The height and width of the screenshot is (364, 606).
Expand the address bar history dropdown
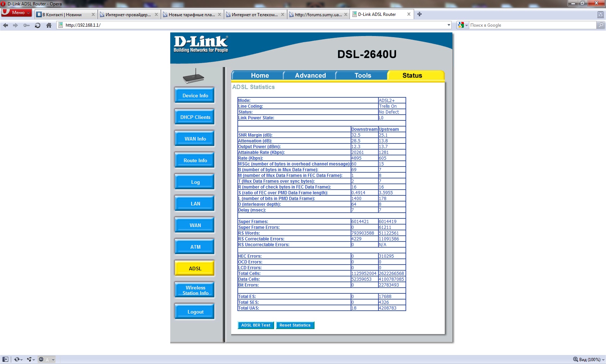[449, 25]
